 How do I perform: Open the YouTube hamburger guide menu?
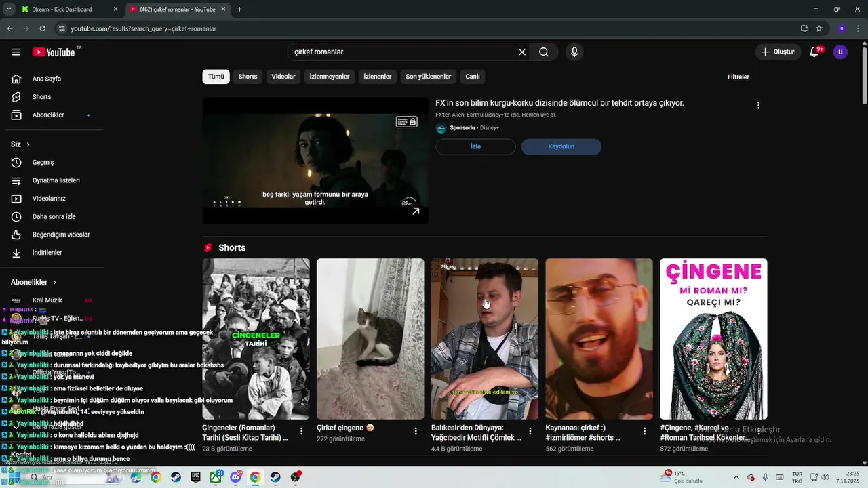tap(16, 52)
